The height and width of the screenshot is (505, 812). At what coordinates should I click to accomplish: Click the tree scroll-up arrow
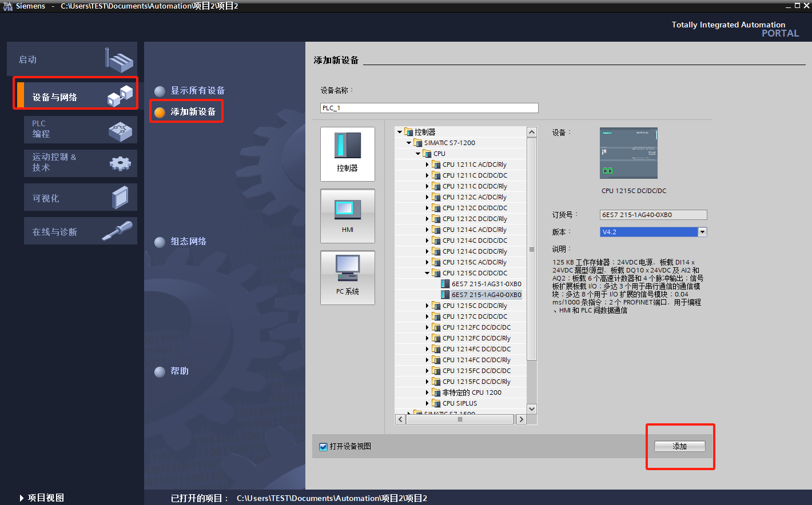click(532, 133)
